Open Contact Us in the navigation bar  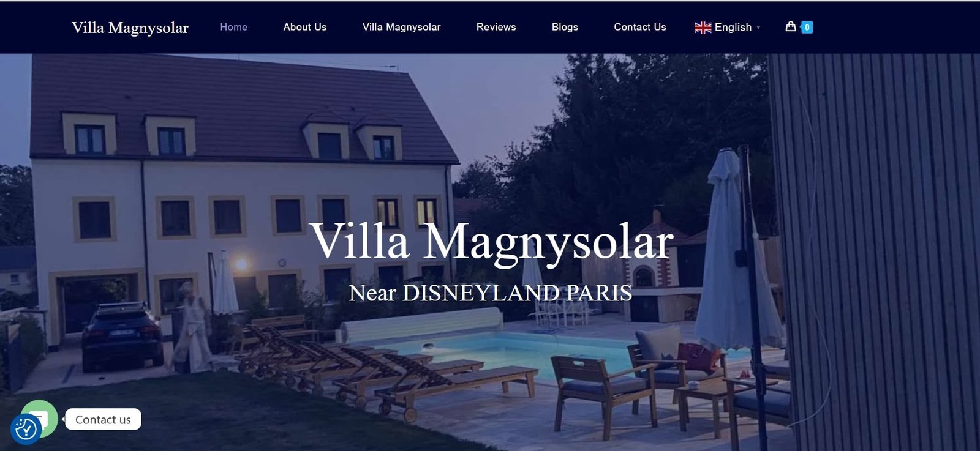640,27
